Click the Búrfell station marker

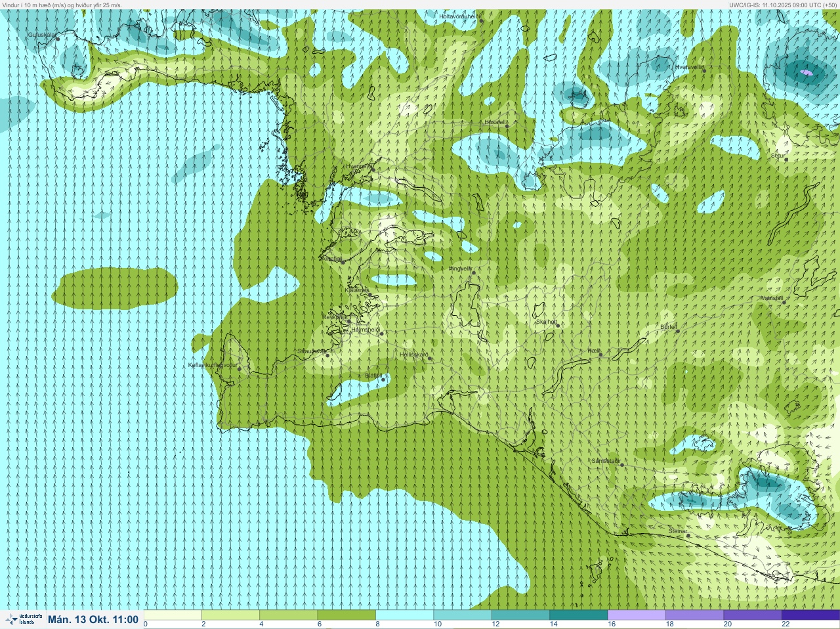click(x=678, y=330)
